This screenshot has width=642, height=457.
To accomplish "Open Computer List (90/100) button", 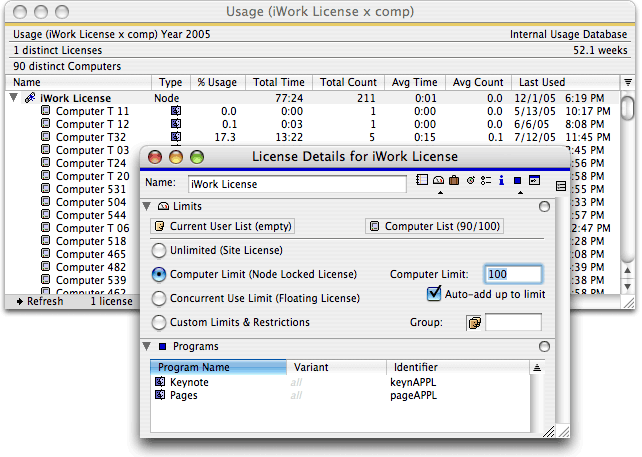I will (x=434, y=226).
